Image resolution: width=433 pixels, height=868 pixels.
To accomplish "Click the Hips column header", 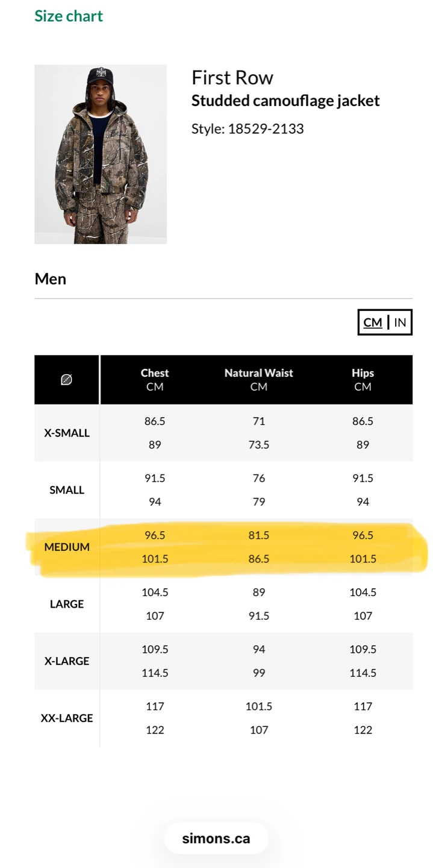I will coord(363,380).
